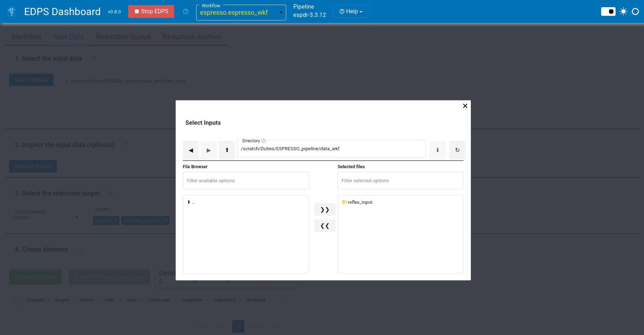Image resolution: width=644 pixels, height=335 pixels.
Task: Click the Inspect Inputs button
Action: 33,166
